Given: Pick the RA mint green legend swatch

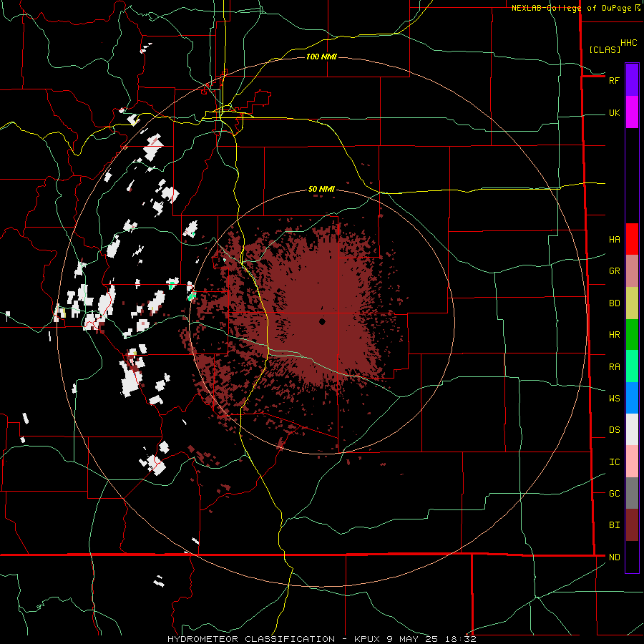Looking at the screenshot, I should [632, 366].
